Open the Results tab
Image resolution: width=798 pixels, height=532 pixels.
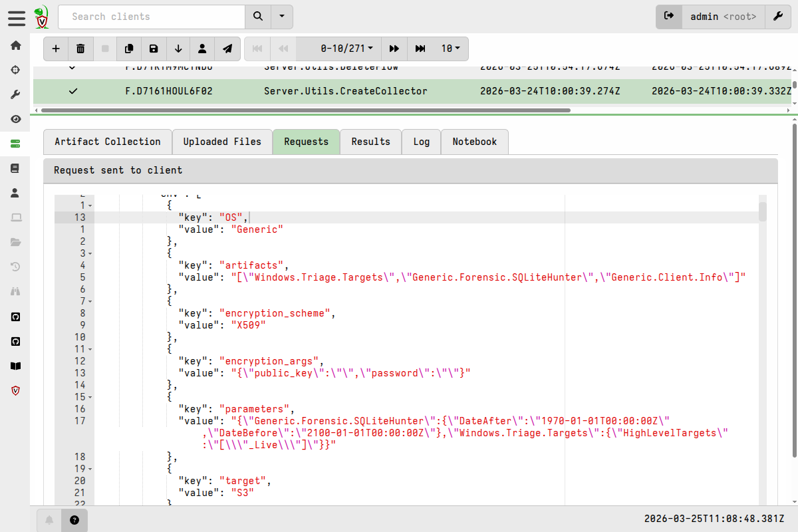coord(371,142)
